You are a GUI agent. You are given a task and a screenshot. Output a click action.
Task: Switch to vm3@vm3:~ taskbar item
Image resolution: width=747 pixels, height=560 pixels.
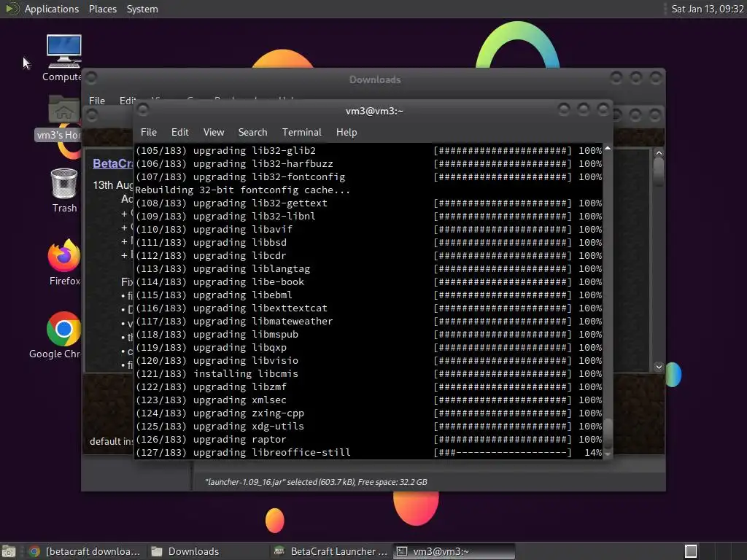pyautogui.click(x=454, y=551)
